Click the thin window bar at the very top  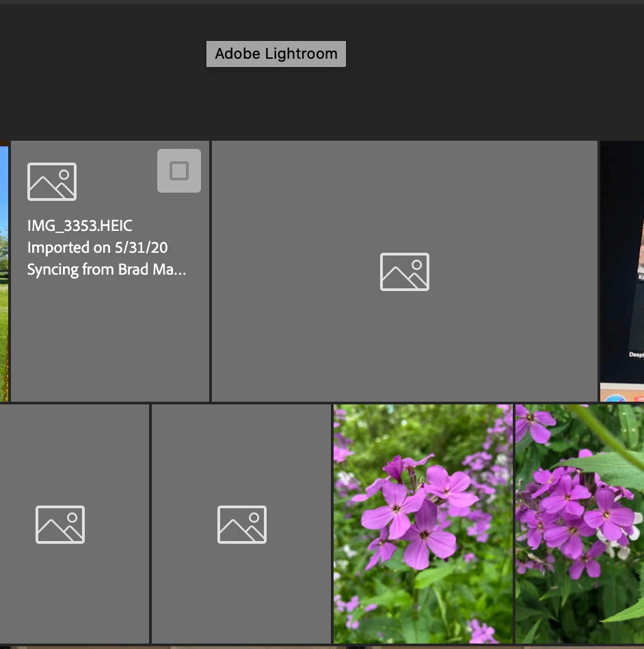pyautogui.click(x=322, y=2)
